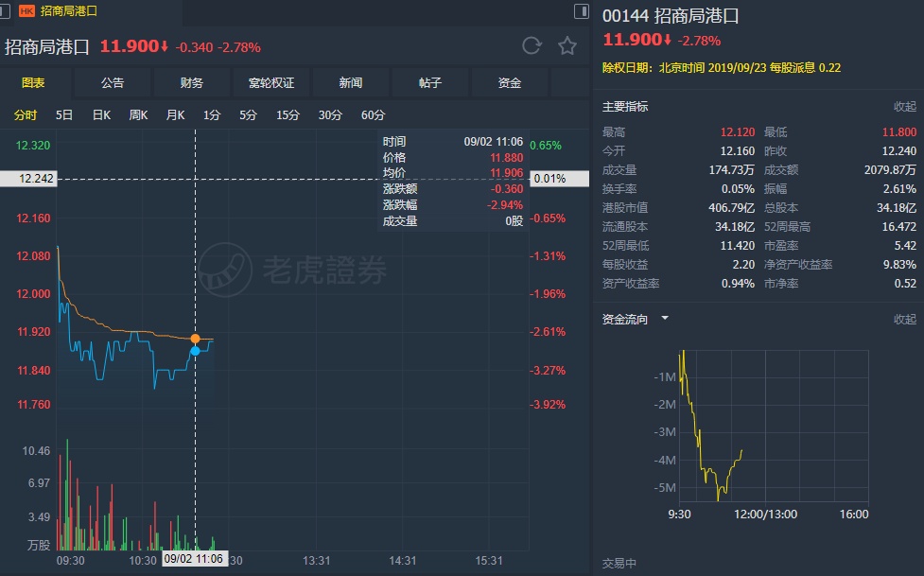This screenshot has width=924, height=576.
Task: Collapse the 主要指标 section via 收起
Action: click(x=904, y=107)
